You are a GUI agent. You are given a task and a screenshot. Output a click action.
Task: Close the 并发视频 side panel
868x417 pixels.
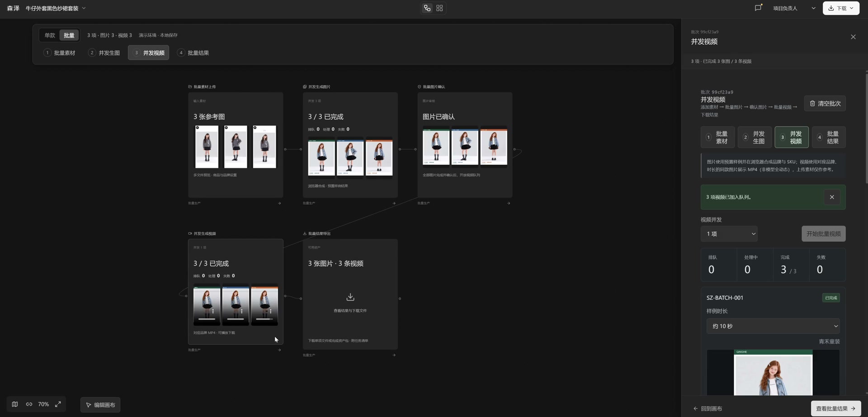pos(853,37)
